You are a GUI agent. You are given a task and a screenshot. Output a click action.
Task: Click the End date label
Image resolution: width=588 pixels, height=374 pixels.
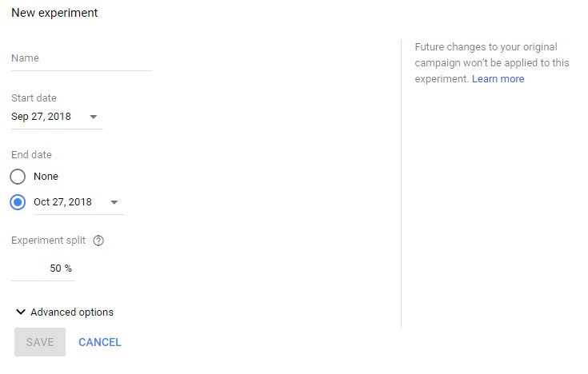pos(31,155)
